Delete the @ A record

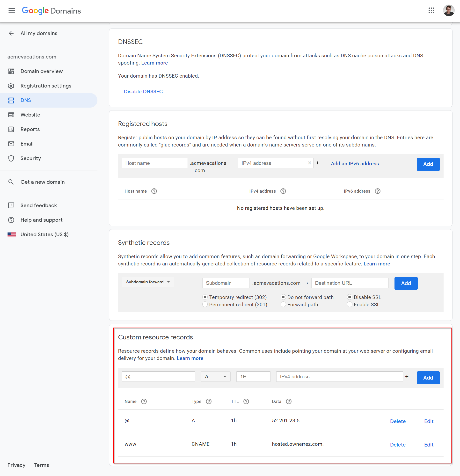tap(398, 421)
